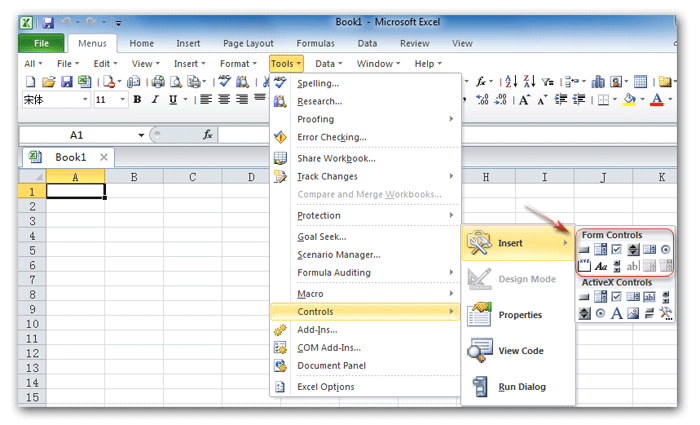Insert an ActiveX option button
The height and width of the screenshot is (425, 700).
600,313
